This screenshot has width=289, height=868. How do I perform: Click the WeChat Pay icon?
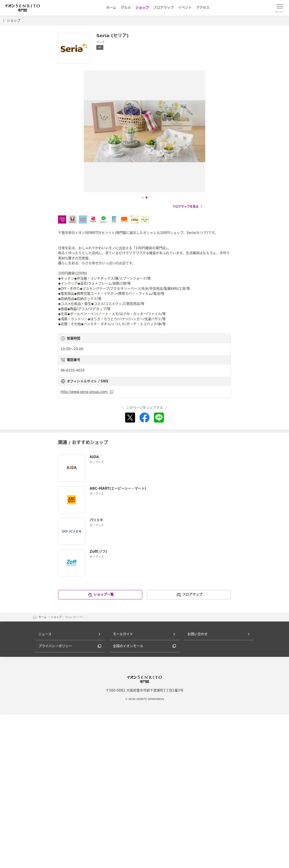104,219
